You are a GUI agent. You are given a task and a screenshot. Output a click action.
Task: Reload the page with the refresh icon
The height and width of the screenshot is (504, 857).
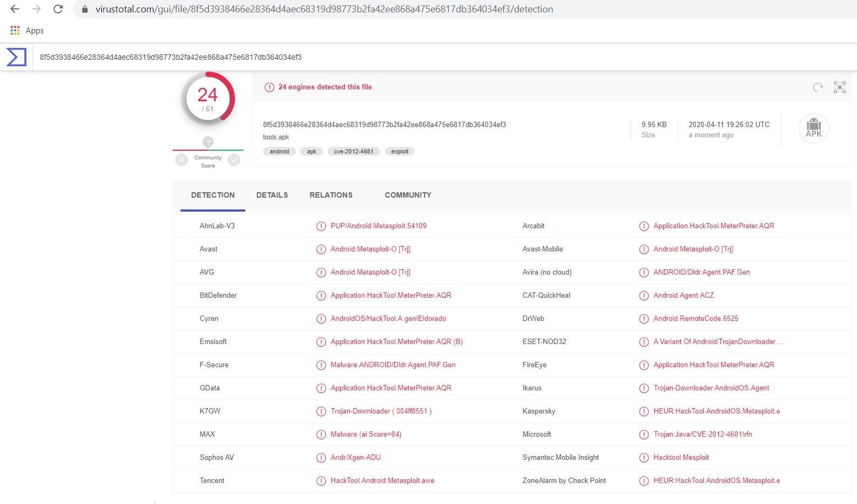click(x=58, y=9)
